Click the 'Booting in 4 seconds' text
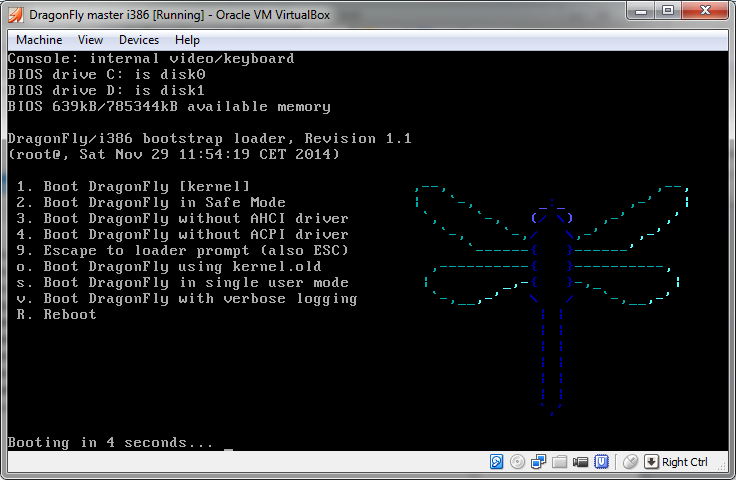 tap(110, 442)
